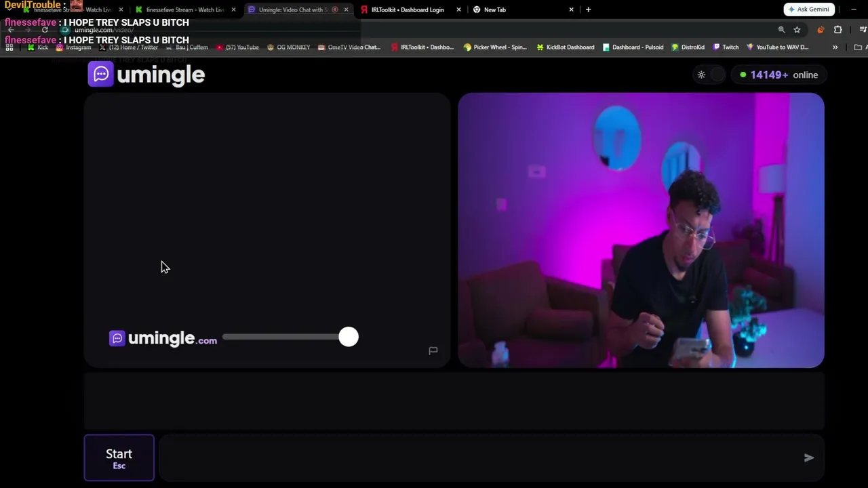This screenshot has height=488, width=868.
Task: Open the OG MONKEY bookmark
Action: pyautogui.click(x=289, y=47)
